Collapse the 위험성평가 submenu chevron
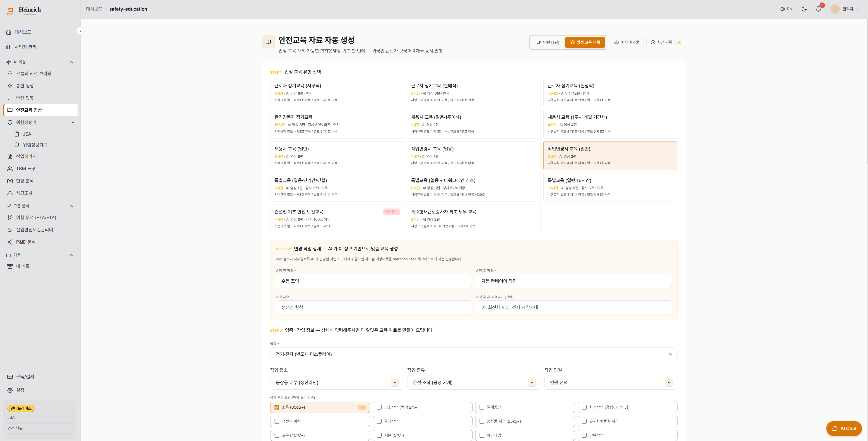 tap(73, 122)
